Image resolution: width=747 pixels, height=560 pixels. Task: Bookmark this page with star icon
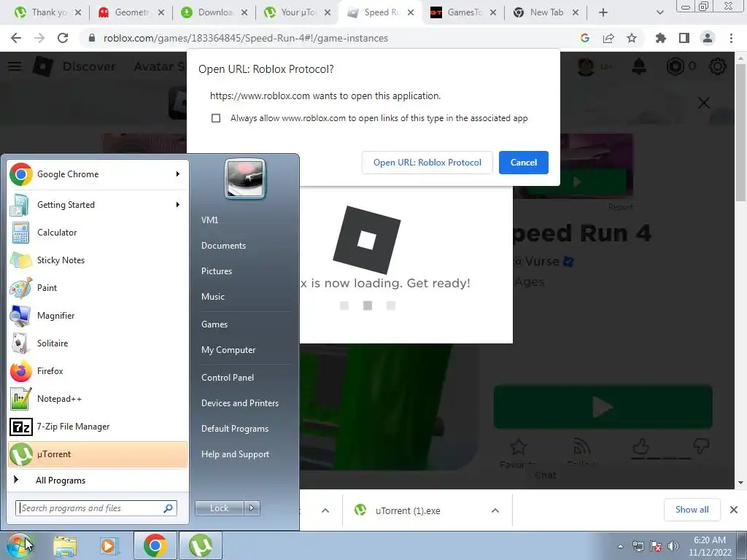tap(632, 38)
